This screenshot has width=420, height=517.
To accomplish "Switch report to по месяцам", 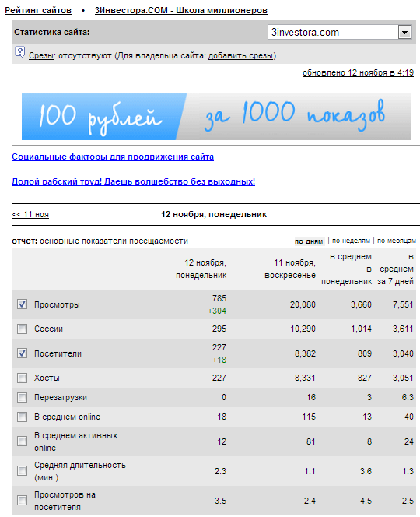I will 397,241.
